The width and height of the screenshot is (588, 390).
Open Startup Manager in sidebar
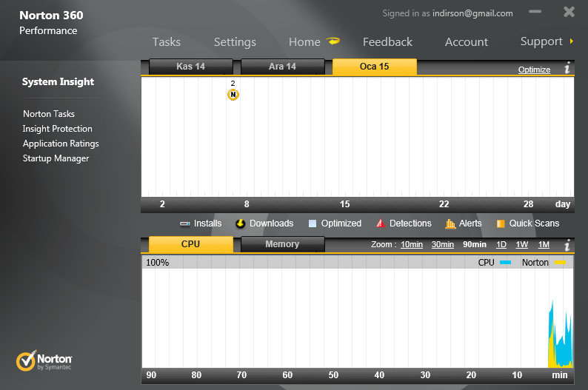pyautogui.click(x=56, y=158)
